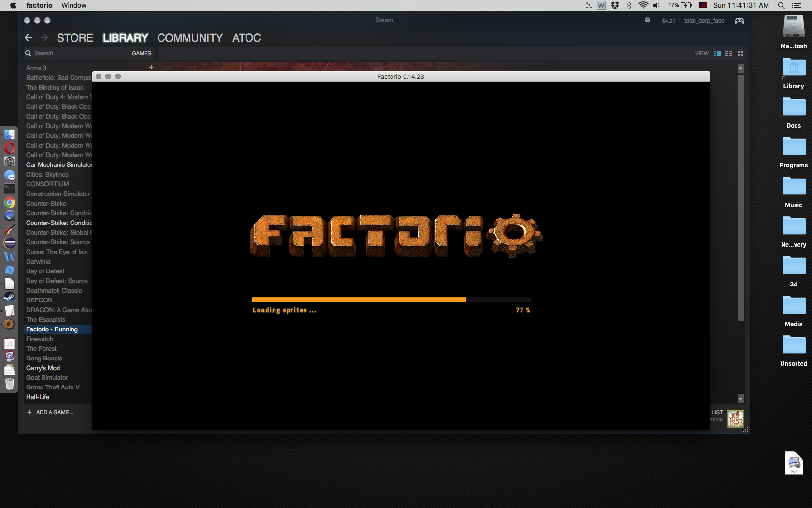
Task: Switch Steam library to detail view
Action: tap(717, 53)
